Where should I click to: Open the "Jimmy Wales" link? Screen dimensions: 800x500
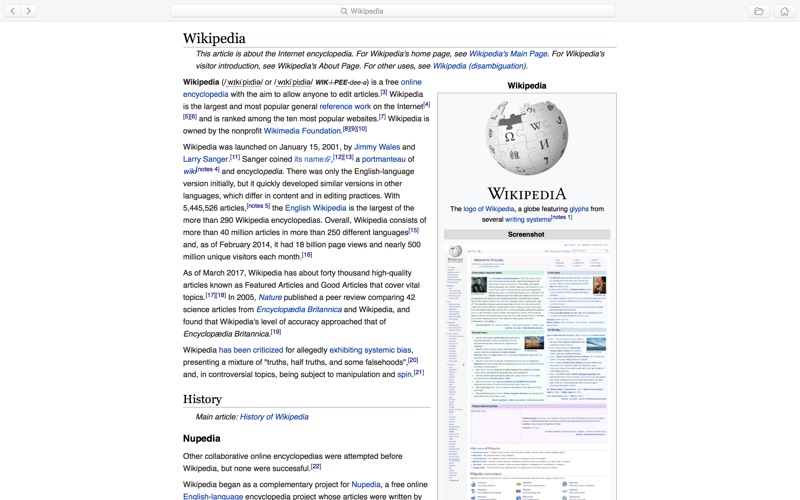377,146
